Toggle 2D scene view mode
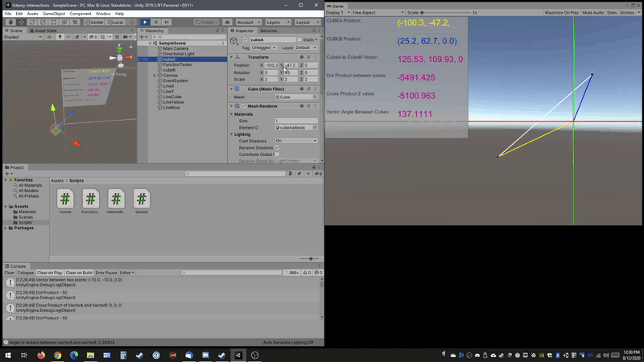This screenshot has width=644, height=362. [x=49, y=37]
